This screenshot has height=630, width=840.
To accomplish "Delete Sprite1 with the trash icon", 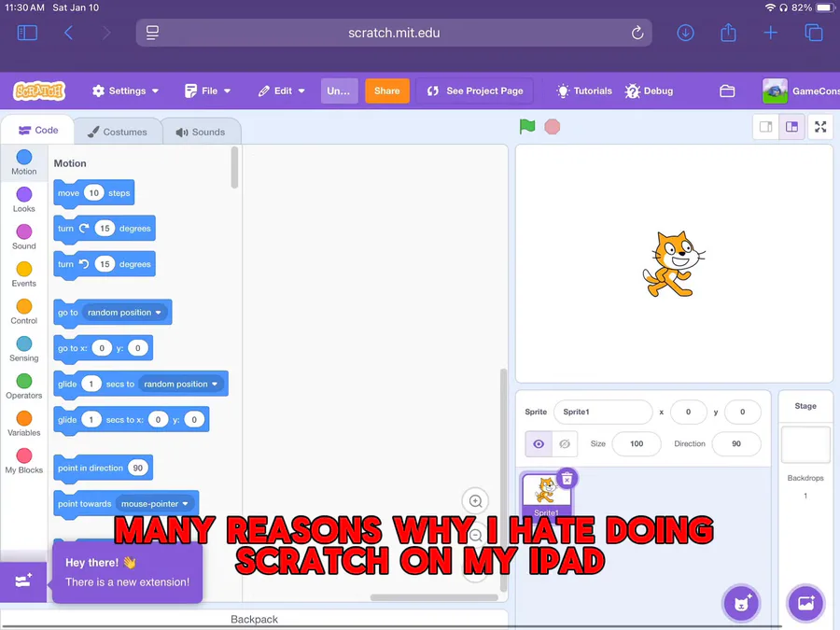I will (567, 479).
